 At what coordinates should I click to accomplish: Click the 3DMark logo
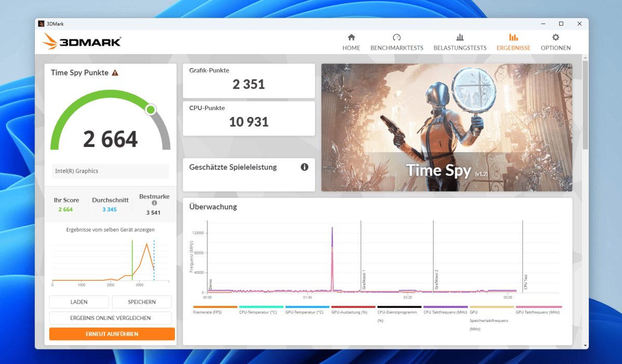pyautogui.click(x=82, y=41)
